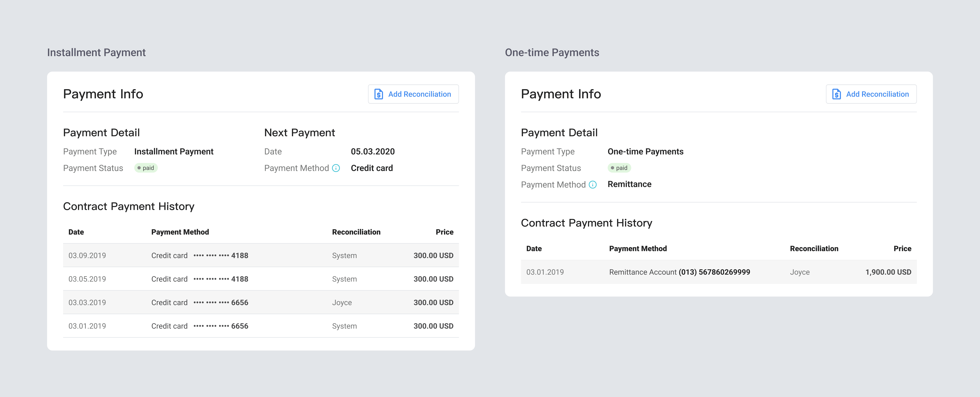980x397 pixels.
Task: Click the info icon beside Next Payment's Payment Method
Action: tap(336, 168)
